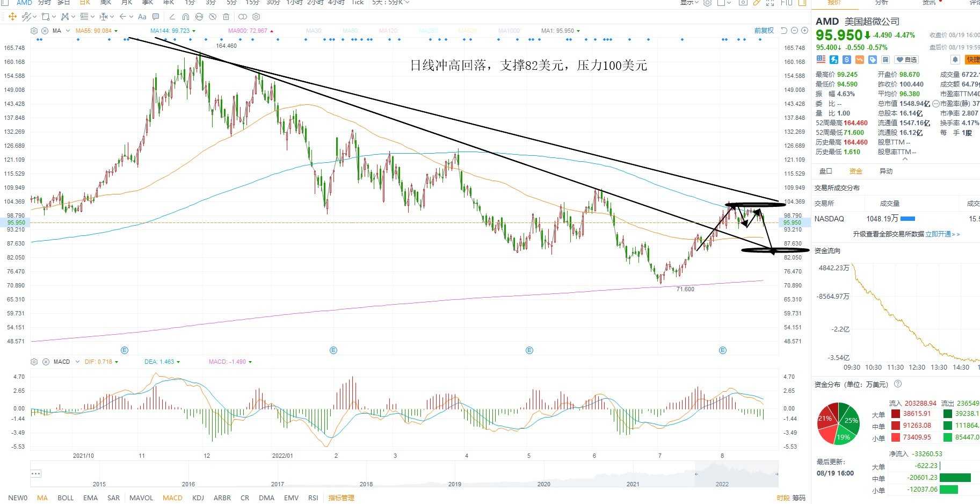980x504 pixels.
Task: Activate the magnet snap tool
Action: (x=186, y=17)
